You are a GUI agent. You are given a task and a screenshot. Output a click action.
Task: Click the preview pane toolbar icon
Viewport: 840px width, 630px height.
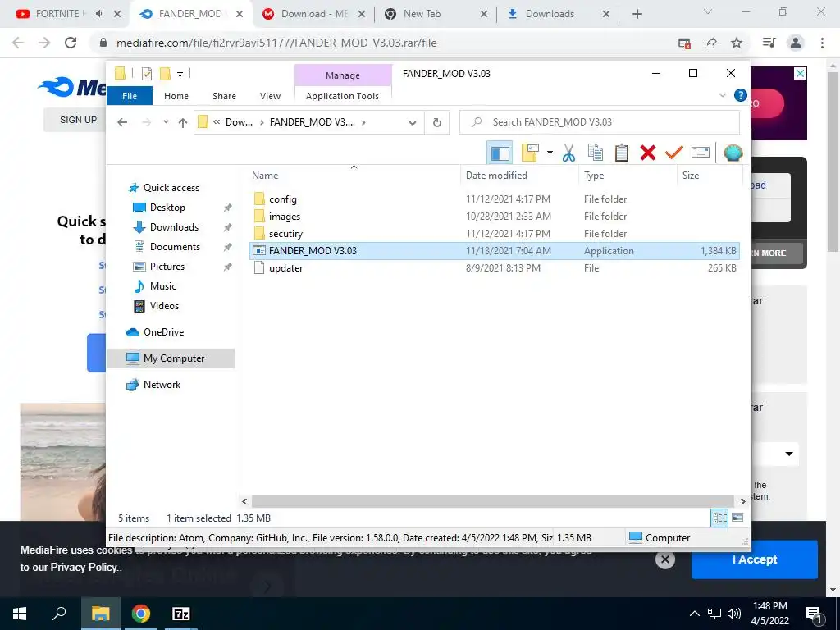pos(500,153)
